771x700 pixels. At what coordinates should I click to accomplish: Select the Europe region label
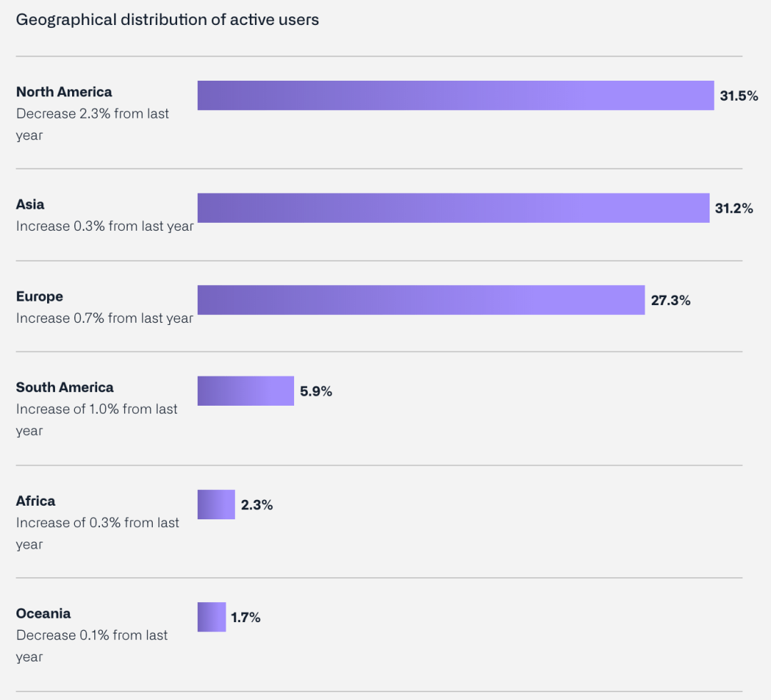(x=39, y=296)
